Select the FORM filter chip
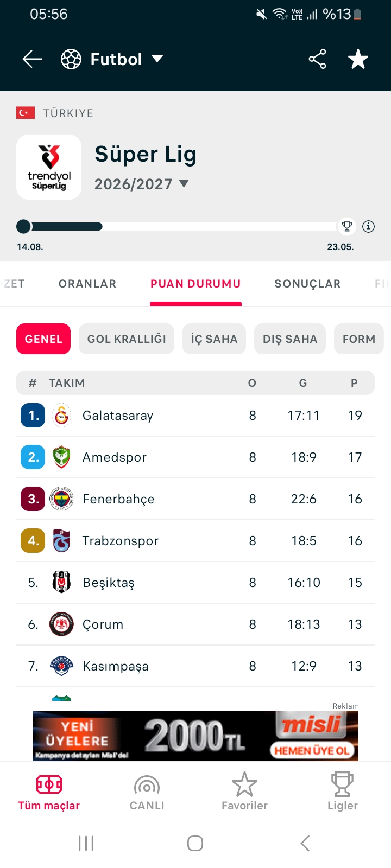This screenshot has height=868, width=391. pyautogui.click(x=359, y=339)
